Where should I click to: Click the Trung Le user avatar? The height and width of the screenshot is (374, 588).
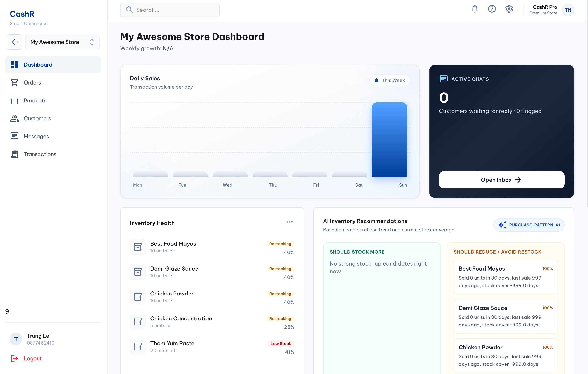point(16,339)
